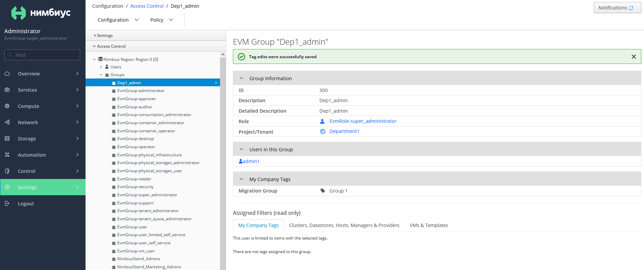
Task: Click the Automation icon in the sidebar
Action: coord(7,155)
